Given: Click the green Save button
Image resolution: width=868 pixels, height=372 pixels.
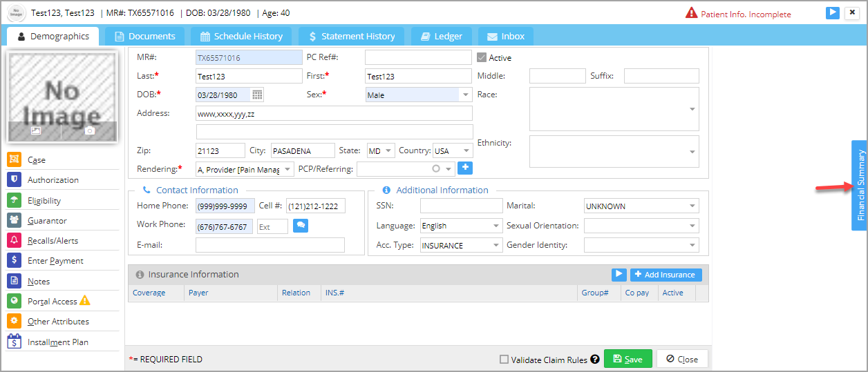Looking at the screenshot, I should (x=628, y=359).
